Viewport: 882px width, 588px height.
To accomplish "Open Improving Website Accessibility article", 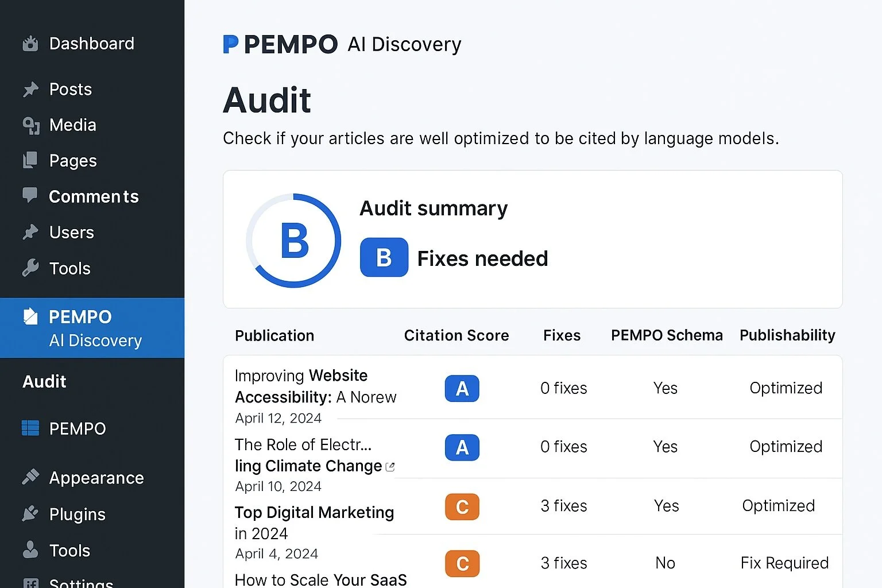I will click(x=315, y=386).
